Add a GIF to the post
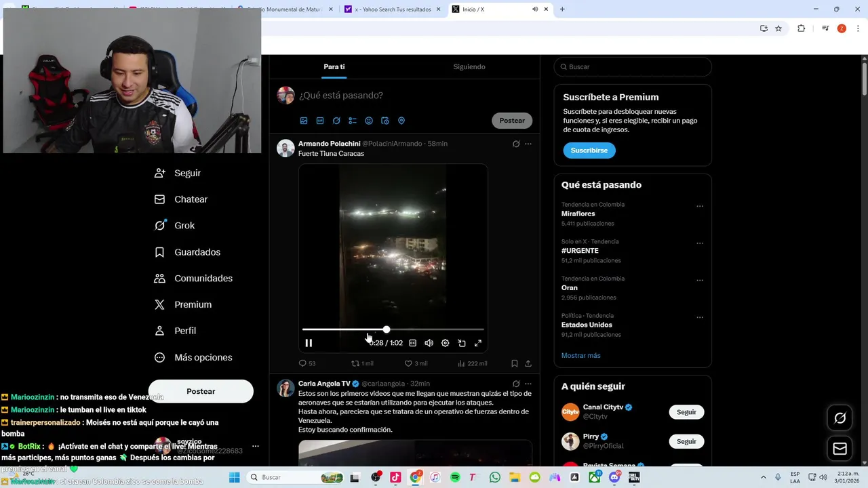This screenshot has width=868, height=488. [320, 121]
